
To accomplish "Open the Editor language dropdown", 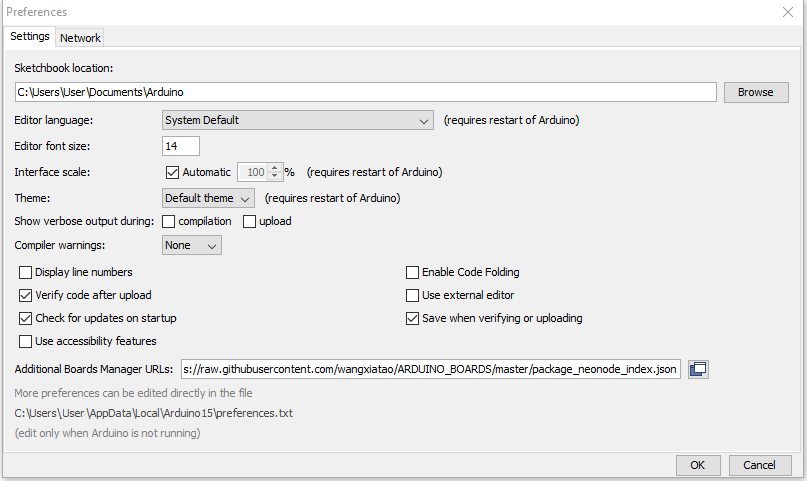I will tap(297, 120).
